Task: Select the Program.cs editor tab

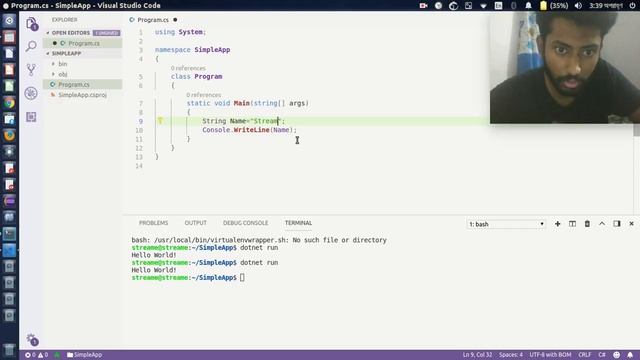Action: tap(153, 20)
